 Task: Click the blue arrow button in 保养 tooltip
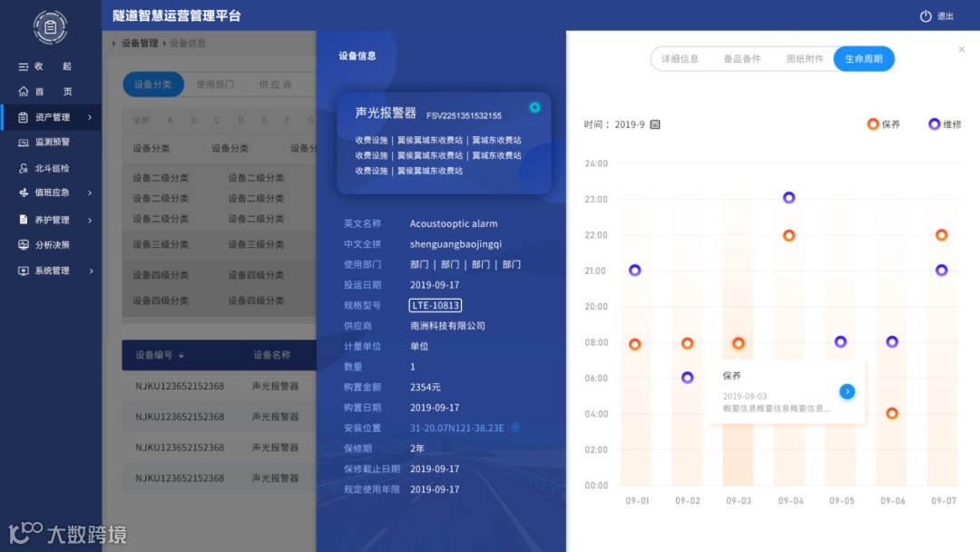pos(847,391)
